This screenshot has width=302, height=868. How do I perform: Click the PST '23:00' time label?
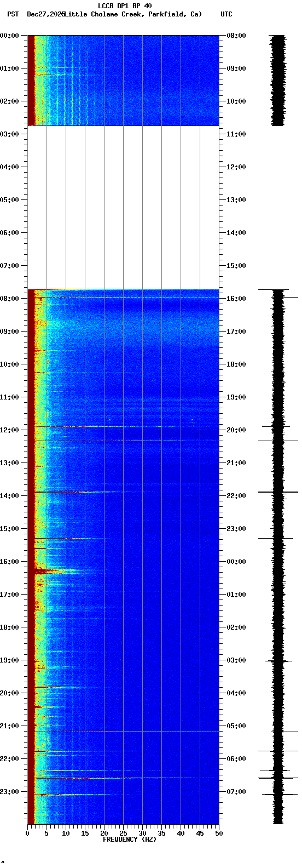pos(9,792)
